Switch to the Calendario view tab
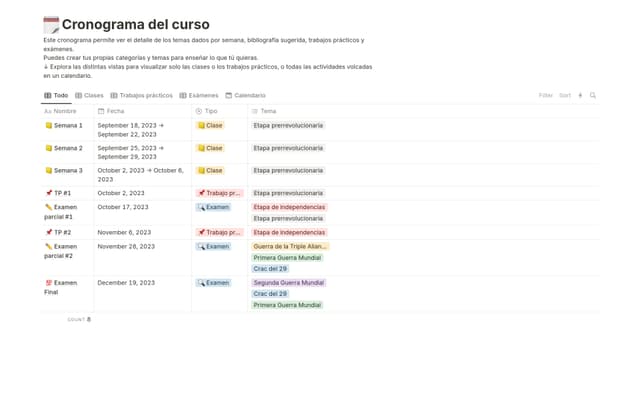The height and width of the screenshot is (399, 640). (x=245, y=95)
